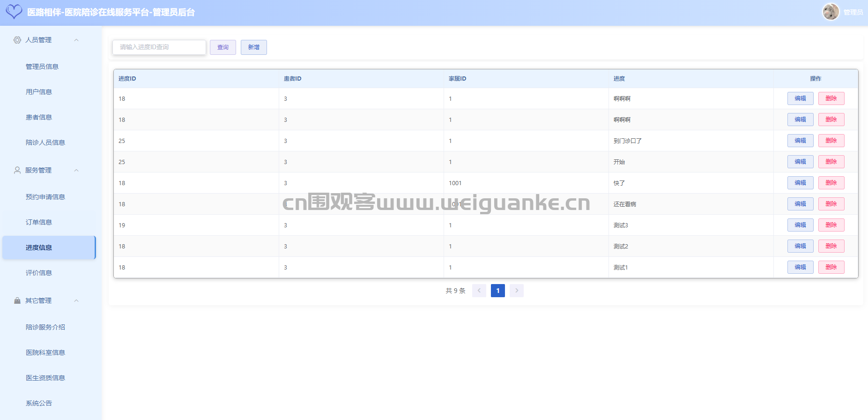The height and width of the screenshot is (420, 868).
Task: Open 医院科室信息 in the sidebar
Action: (x=45, y=352)
